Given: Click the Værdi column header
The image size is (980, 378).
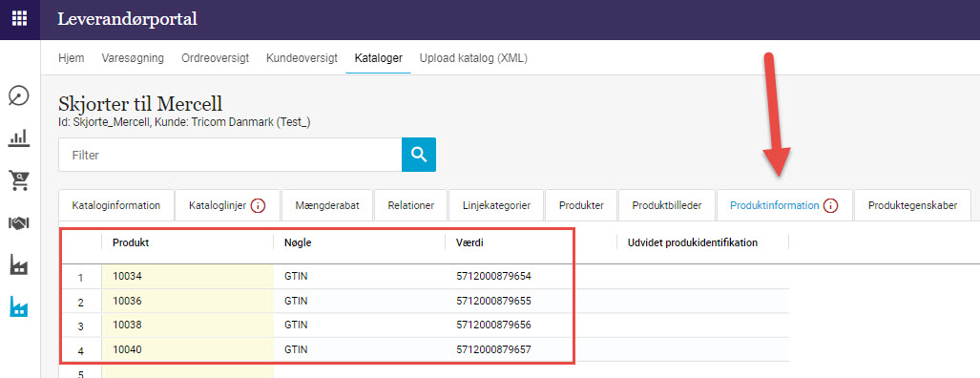Looking at the screenshot, I should click(470, 242).
